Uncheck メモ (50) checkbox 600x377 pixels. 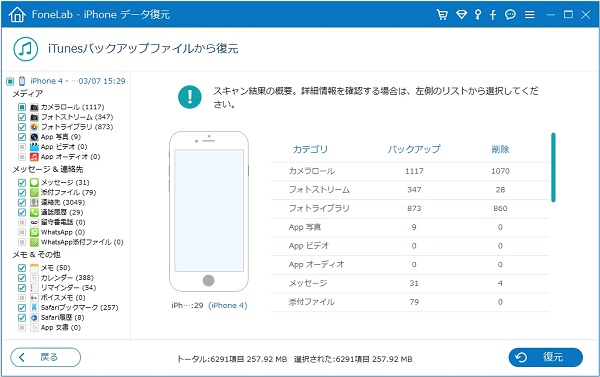coord(22,268)
